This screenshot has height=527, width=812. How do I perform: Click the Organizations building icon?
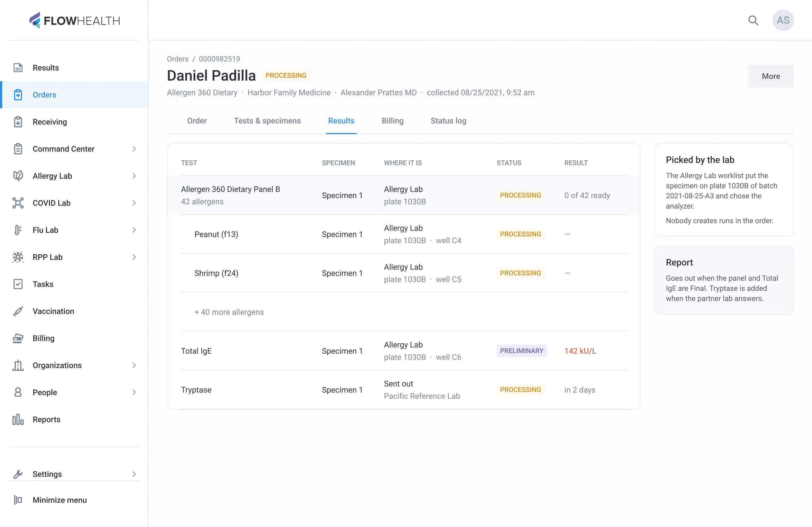18,365
